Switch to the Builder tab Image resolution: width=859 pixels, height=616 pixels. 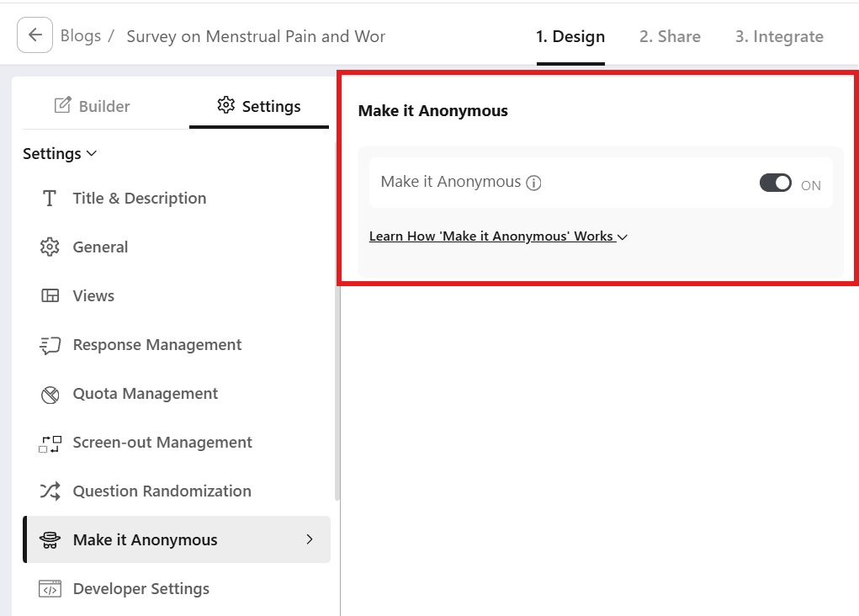92,106
